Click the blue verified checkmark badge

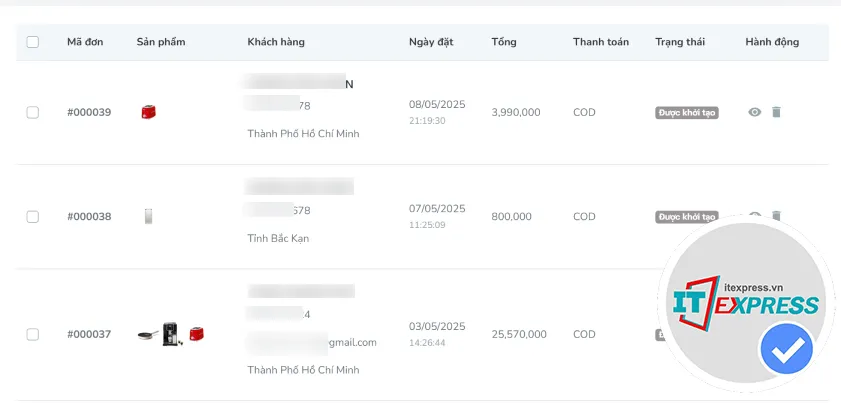786,349
